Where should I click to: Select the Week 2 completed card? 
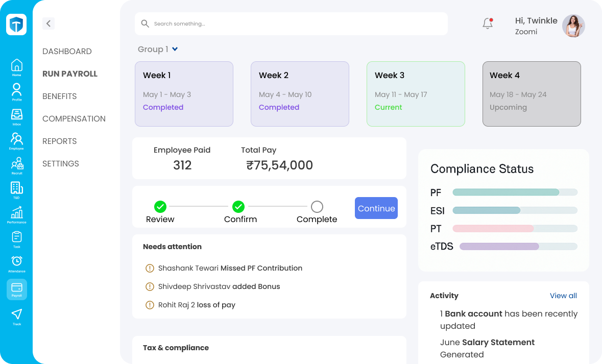click(300, 94)
